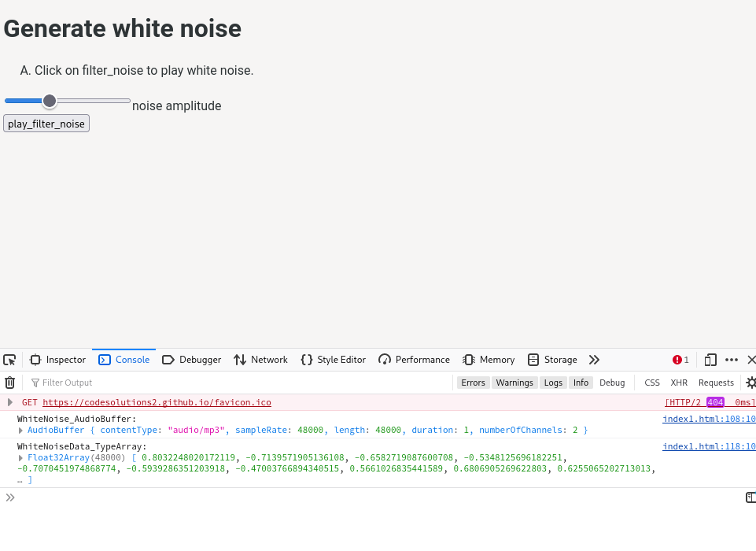Clear the console with the trash icon
Screen dimensions: 756x551
(9, 383)
